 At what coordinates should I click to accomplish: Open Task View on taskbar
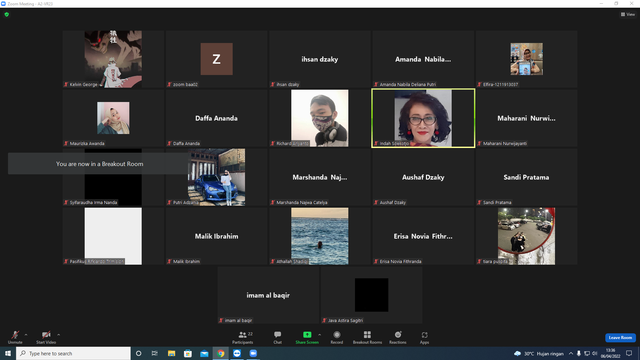click(155, 353)
